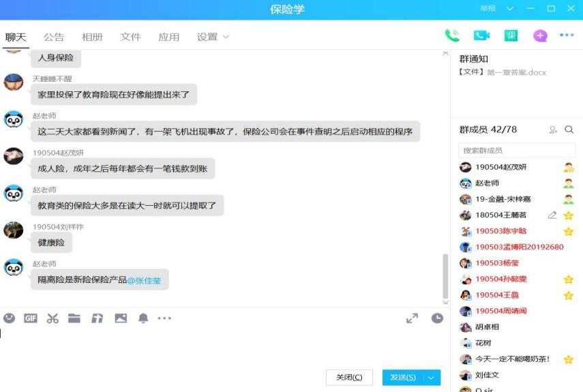Open chat history clock icon
This screenshot has width=583, height=392.
point(437,318)
